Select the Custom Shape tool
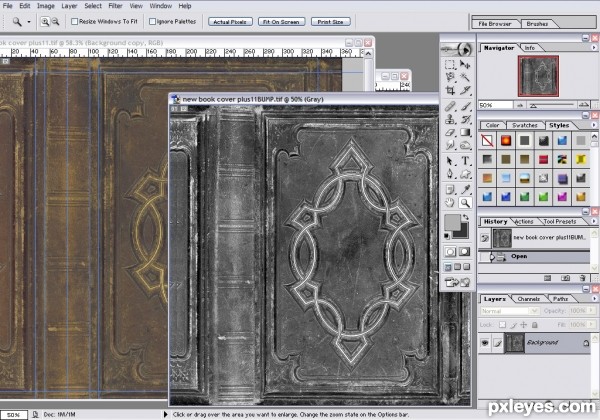The height and width of the screenshot is (420, 600). pyautogui.click(x=465, y=174)
